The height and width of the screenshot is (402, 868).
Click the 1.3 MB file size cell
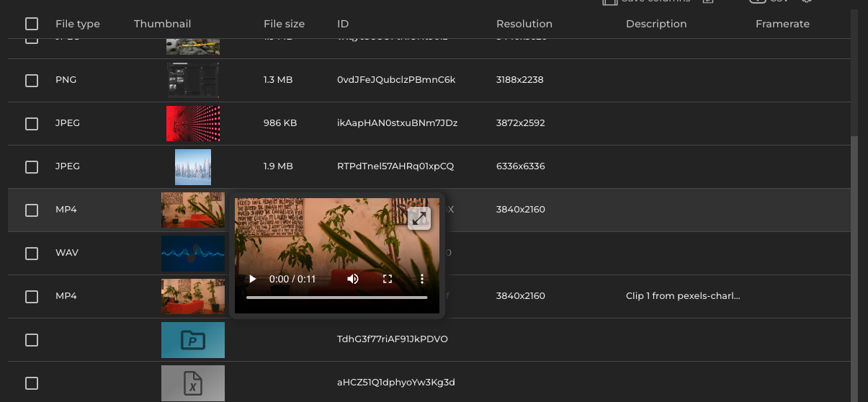278,80
